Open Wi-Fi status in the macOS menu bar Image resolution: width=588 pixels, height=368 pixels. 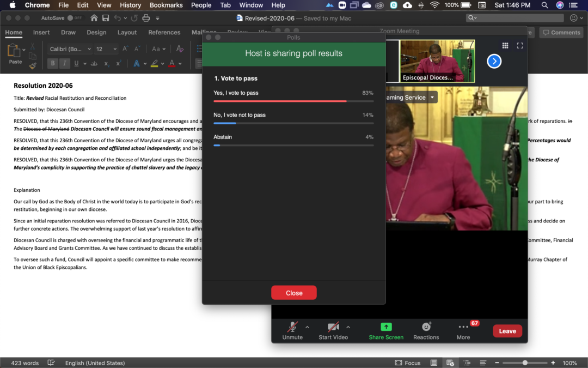tap(434, 5)
